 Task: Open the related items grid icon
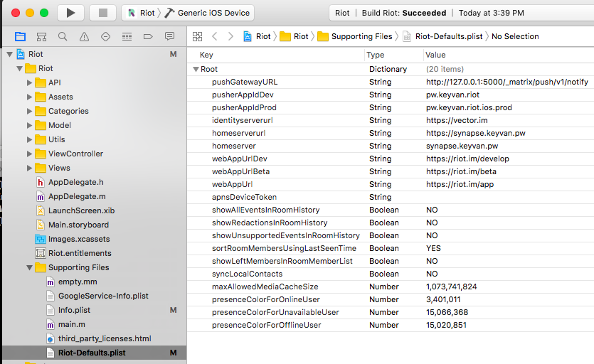197,36
